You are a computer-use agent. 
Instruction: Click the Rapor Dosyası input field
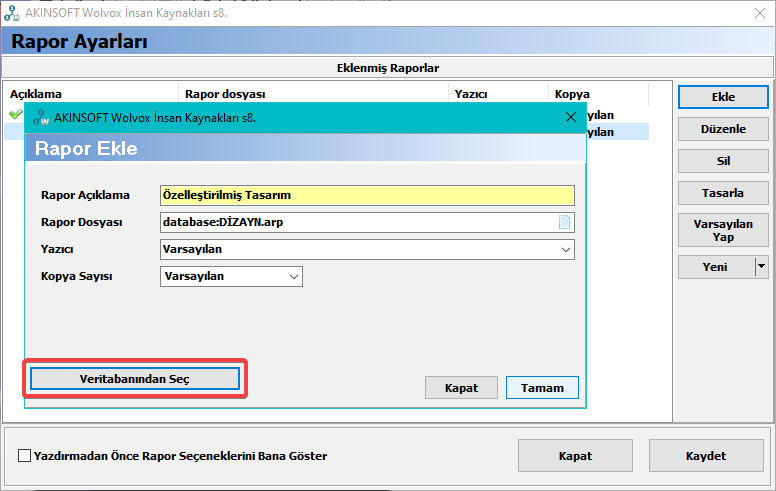point(367,222)
